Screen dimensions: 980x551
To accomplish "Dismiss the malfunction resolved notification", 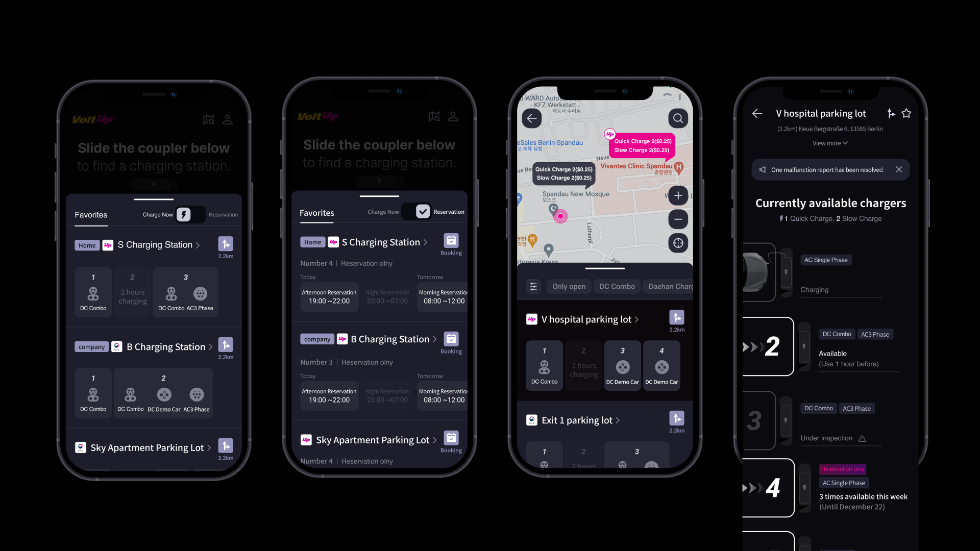I will [899, 169].
